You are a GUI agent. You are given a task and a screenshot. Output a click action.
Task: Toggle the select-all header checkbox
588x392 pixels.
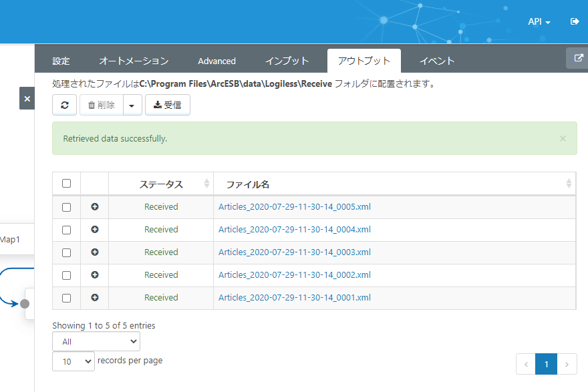[x=66, y=184]
